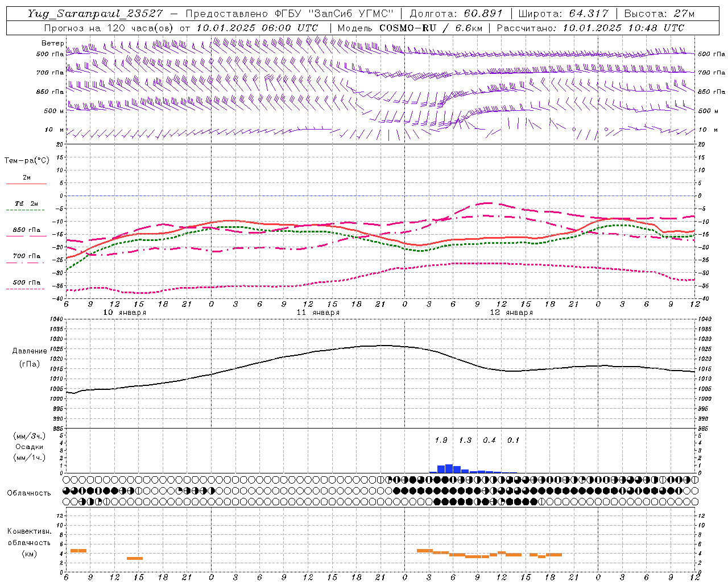This screenshot has height=582, width=728.
Task: Click the precipitation value '0.4'
Action: point(489,440)
